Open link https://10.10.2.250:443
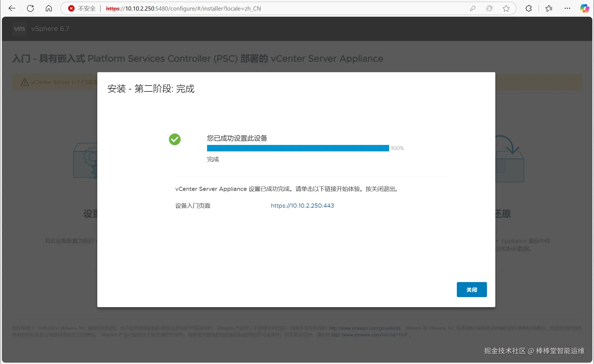This screenshot has height=364, width=594. coord(302,206)
